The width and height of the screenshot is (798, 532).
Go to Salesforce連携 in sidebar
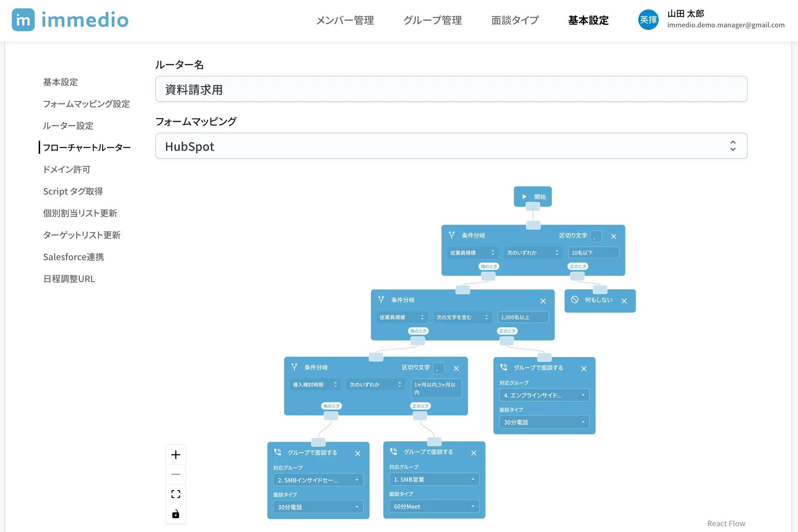tap(73, 257)
